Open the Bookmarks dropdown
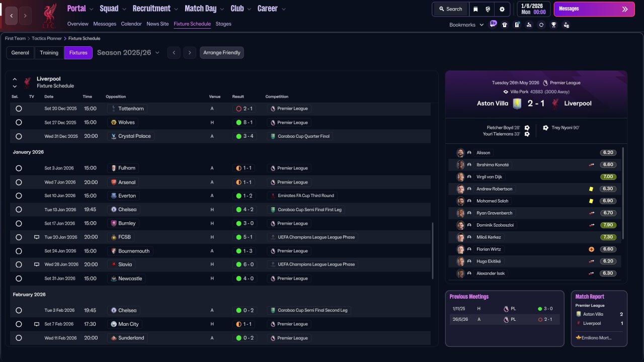This screenshot has height=362, width=644. pos(466,25)
